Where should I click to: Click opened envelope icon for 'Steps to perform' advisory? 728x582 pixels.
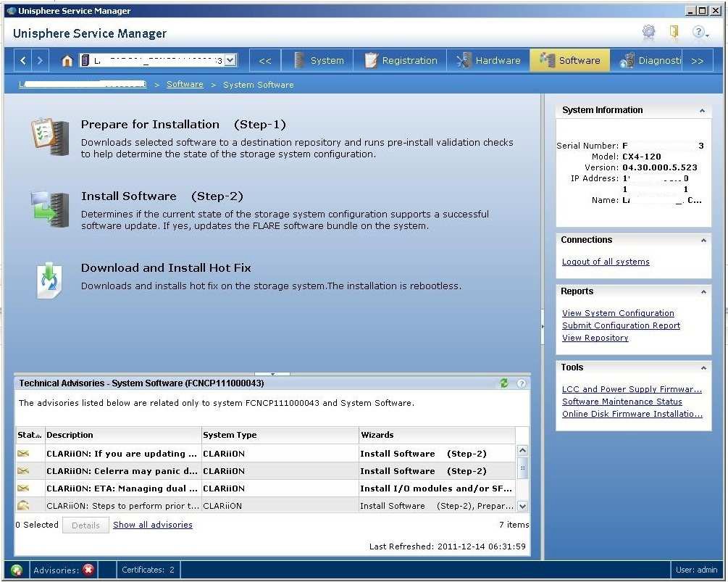tap(23, 505)
